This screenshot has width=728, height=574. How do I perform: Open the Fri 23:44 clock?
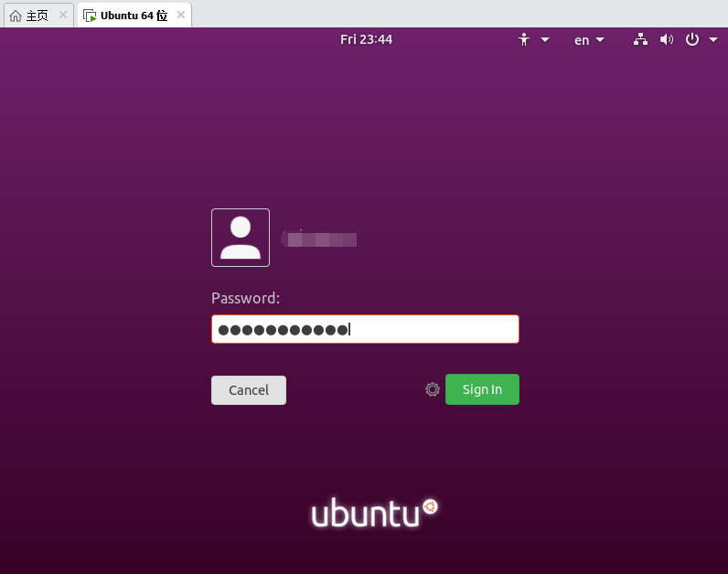[366, 39]
